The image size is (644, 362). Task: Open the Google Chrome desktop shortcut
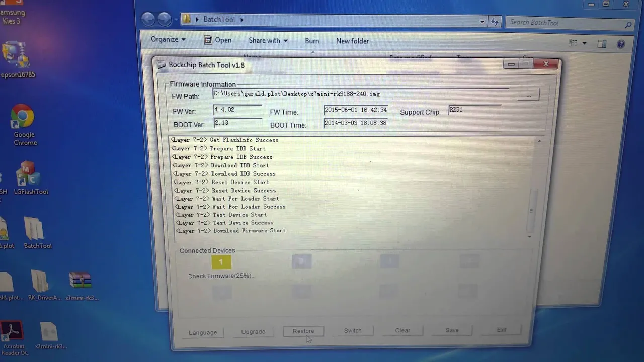pos(23,125)
